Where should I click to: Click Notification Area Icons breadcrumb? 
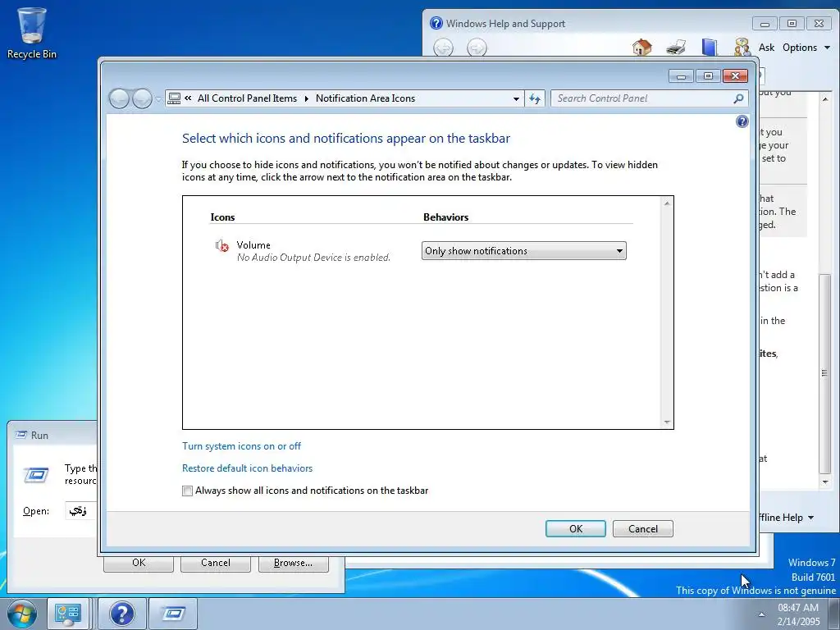365,98
